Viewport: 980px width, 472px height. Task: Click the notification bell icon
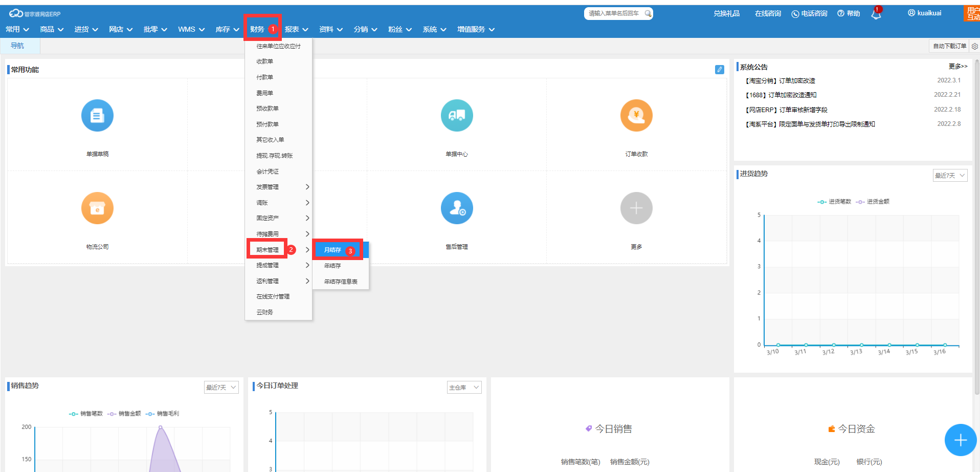876,14
